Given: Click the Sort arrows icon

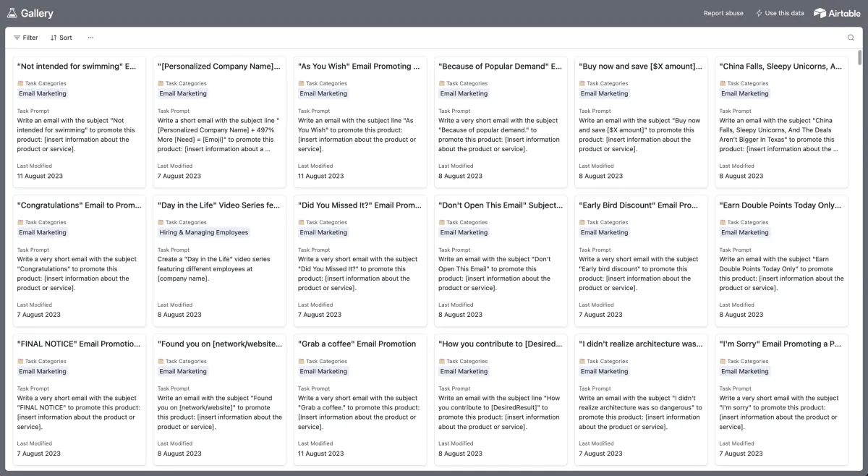Looking at the screenshot, I should [54, 38].
